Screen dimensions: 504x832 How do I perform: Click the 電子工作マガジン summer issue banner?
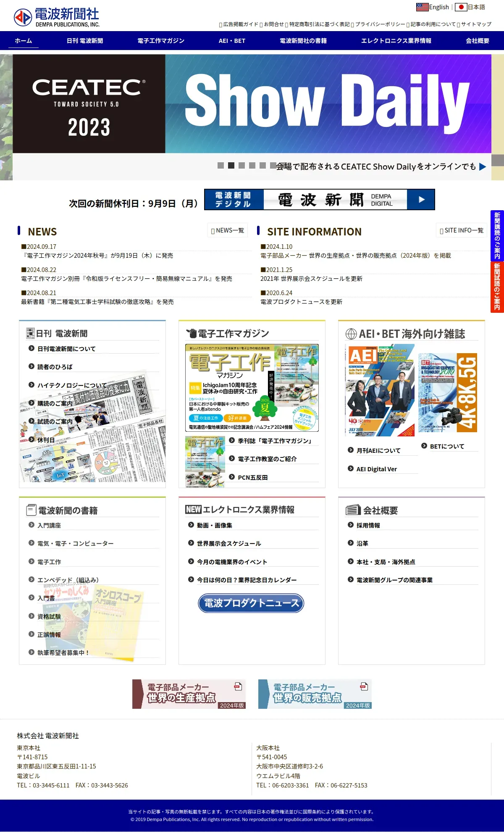(252, 388)
